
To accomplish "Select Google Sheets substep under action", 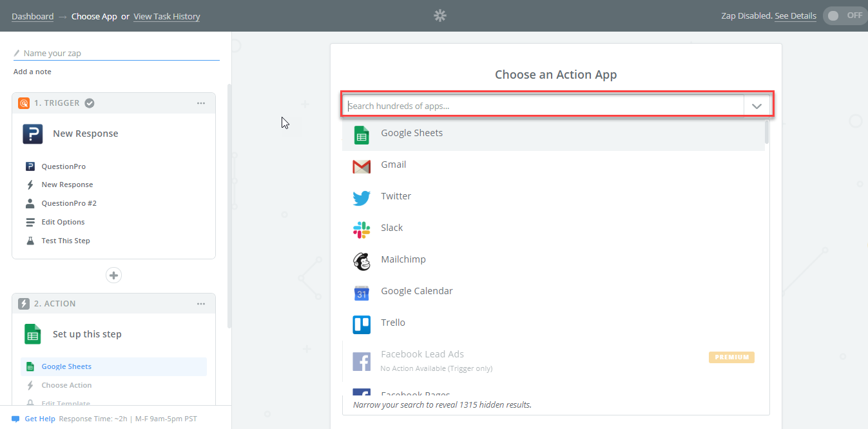I will pos(113,366).
